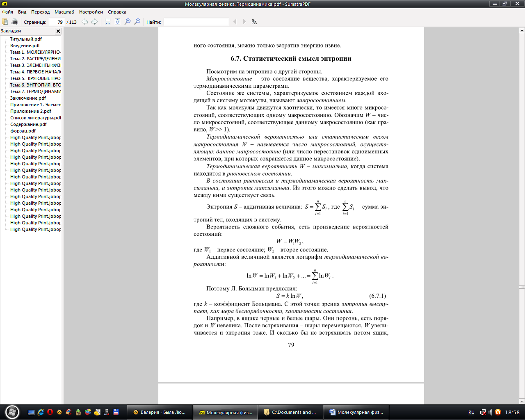Select bookmark Введение.pdf
The width and height of the screenshot is (525, 420).
pyautogui.click(x=25, y=46)
